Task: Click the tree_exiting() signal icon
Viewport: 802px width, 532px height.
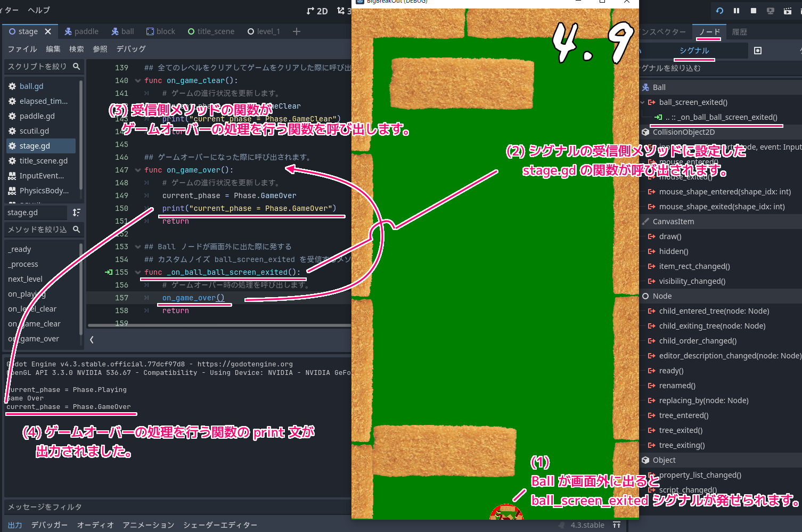Action: 652,445
